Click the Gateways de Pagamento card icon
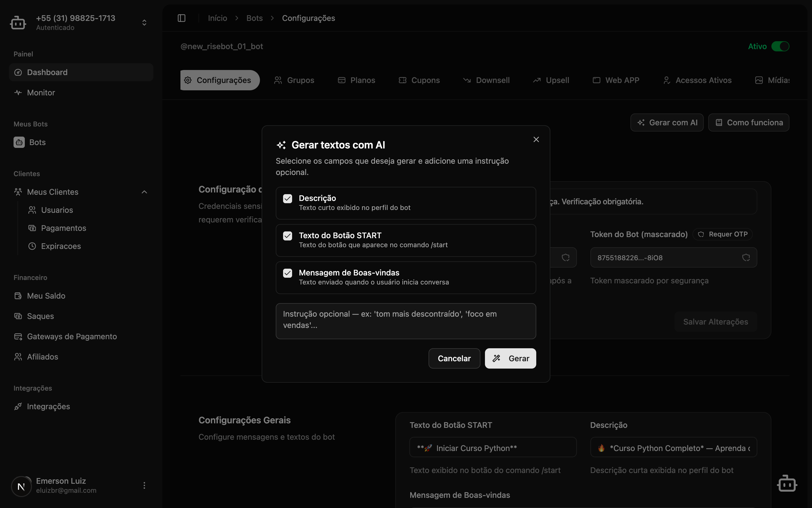812x508 pixels. pyautogui.click(x=18, y=336)
